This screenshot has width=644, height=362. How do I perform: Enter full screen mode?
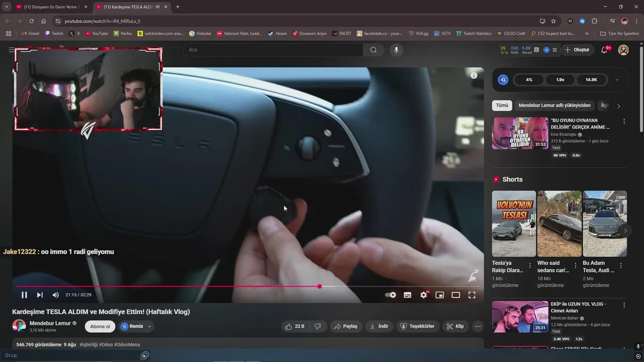coord(472,295)
